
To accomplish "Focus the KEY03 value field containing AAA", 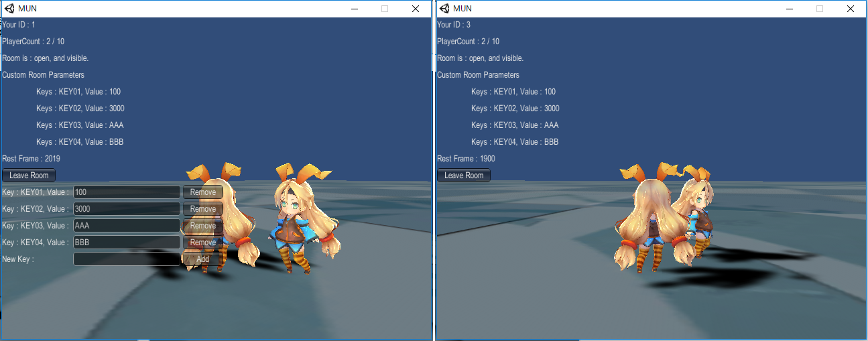I will (x=127, y=226).
